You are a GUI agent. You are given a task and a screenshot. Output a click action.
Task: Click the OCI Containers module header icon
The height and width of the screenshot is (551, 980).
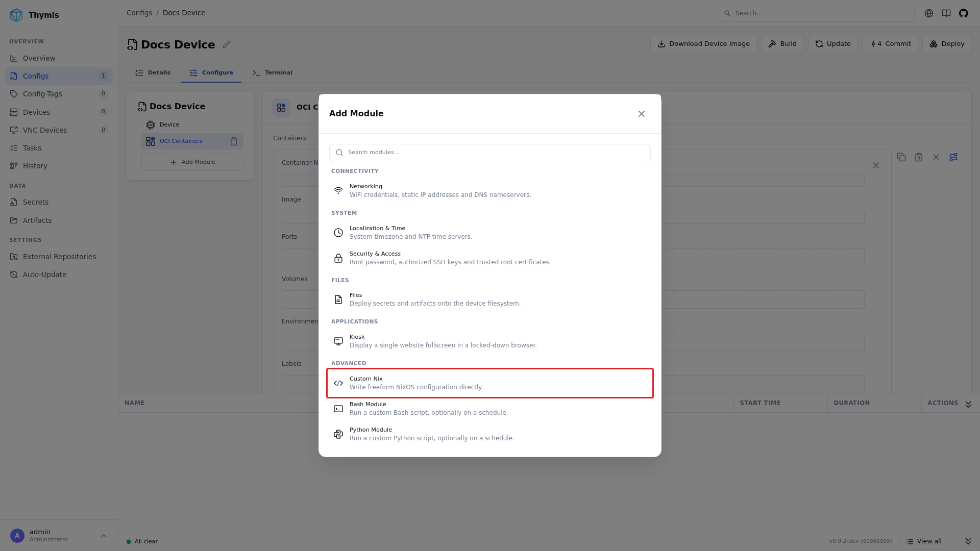click(x=281, y=108)
